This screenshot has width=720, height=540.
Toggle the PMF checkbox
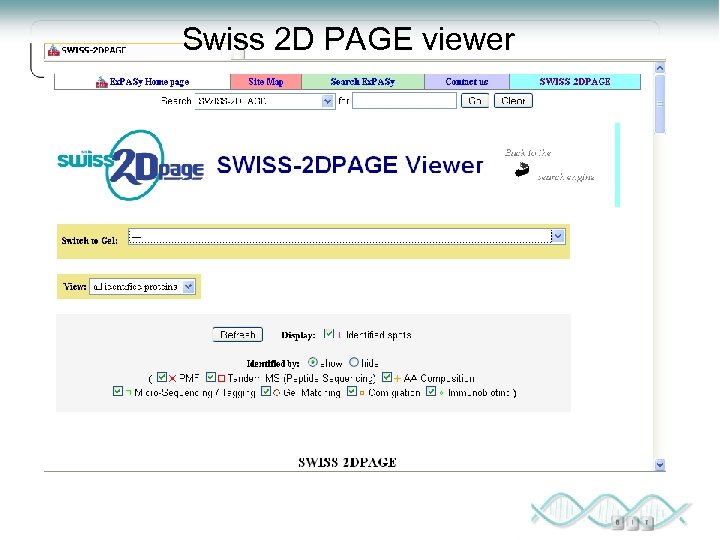click(x=162, y=377)
